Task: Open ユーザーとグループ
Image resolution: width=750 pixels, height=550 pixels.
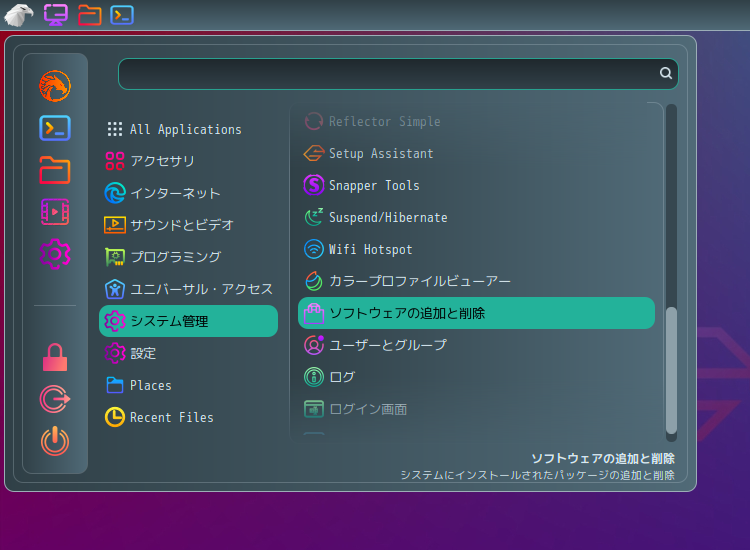Action: click(x=476, y=345)
